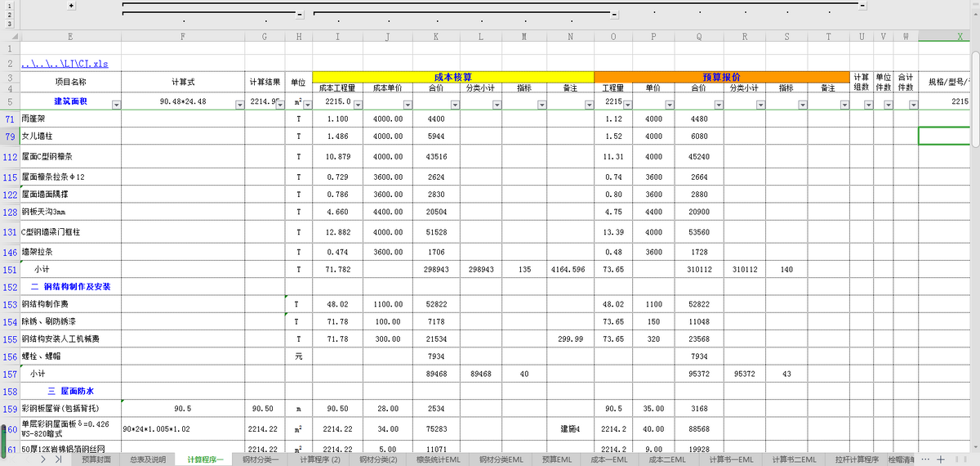Screen dimensions: 980x466
Task: Open filter dropdown for budget 工程量 column O
Action: [629, 104]
